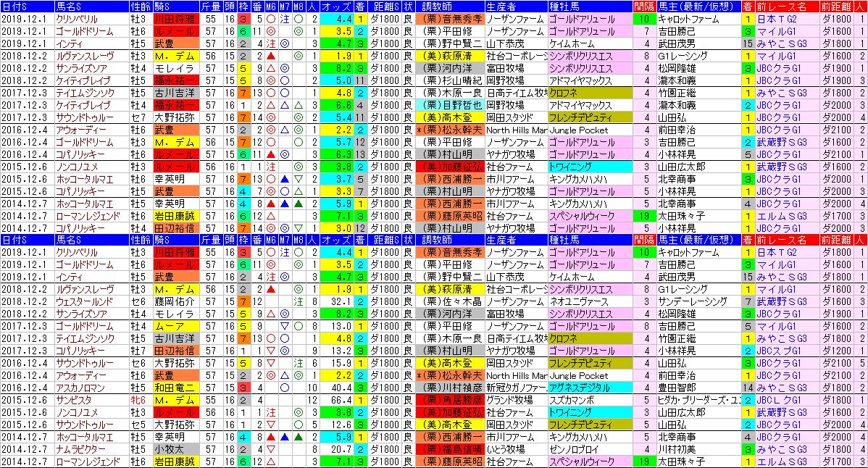This screenshot has width=868, height=468.
Task: Click jockey 藤岡佑介
Action: point(175,301)
